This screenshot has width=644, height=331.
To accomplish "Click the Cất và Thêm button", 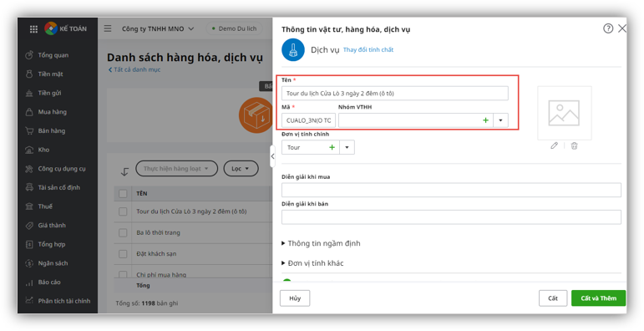I will coord(598,298).
